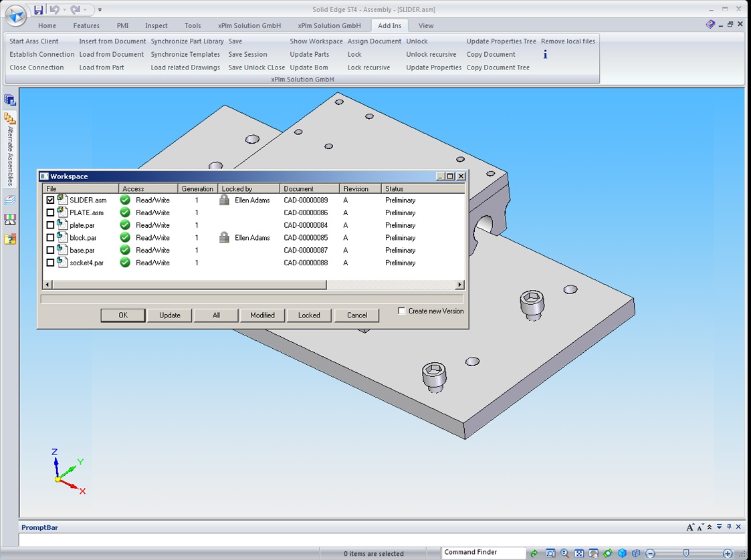Open the help folder icon on left sidebar
This screenshot has height=560, width=751.
(9, 239)
